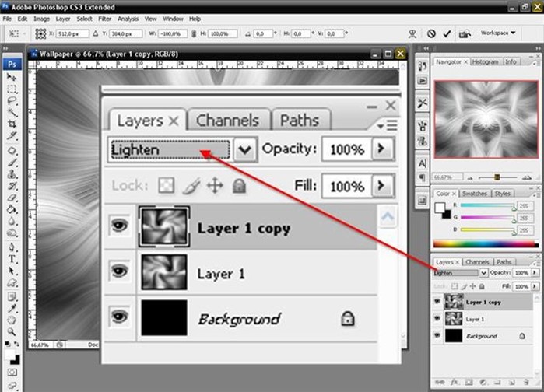Toggle lock all in docked Layers panel

click(482, 286)
